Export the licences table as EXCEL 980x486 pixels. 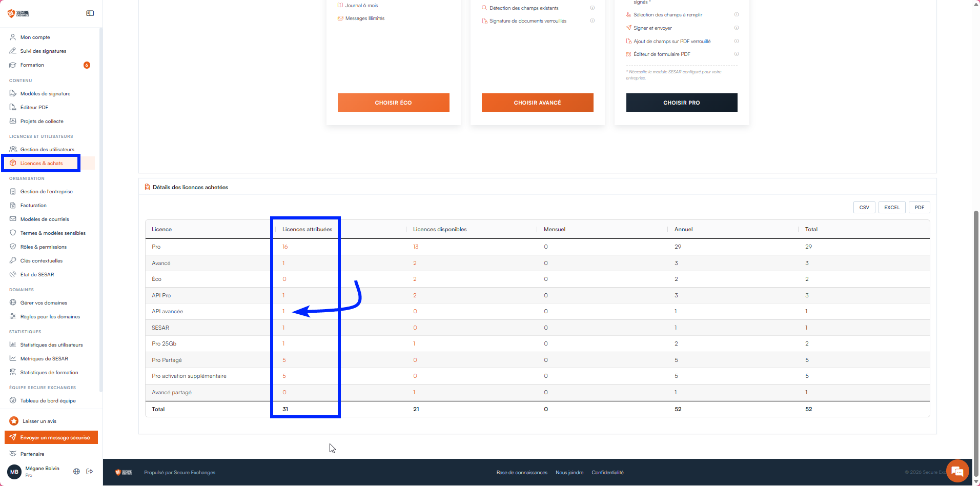tap(892, 208)
